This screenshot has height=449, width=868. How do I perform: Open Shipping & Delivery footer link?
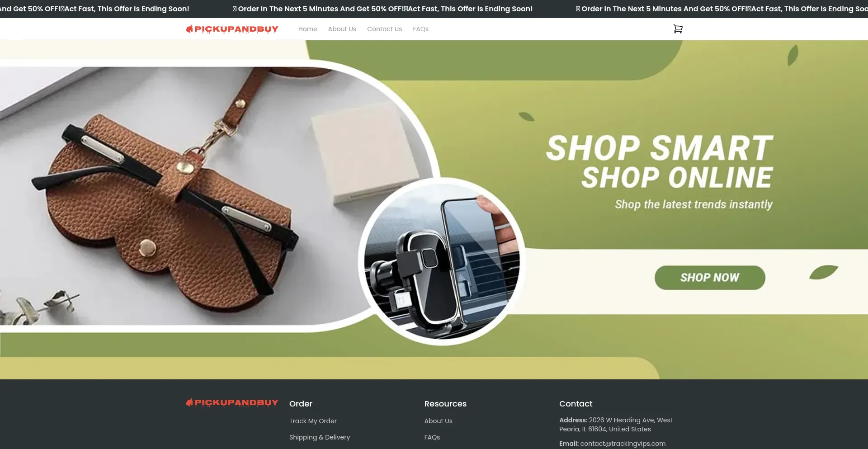click(320, 437)
